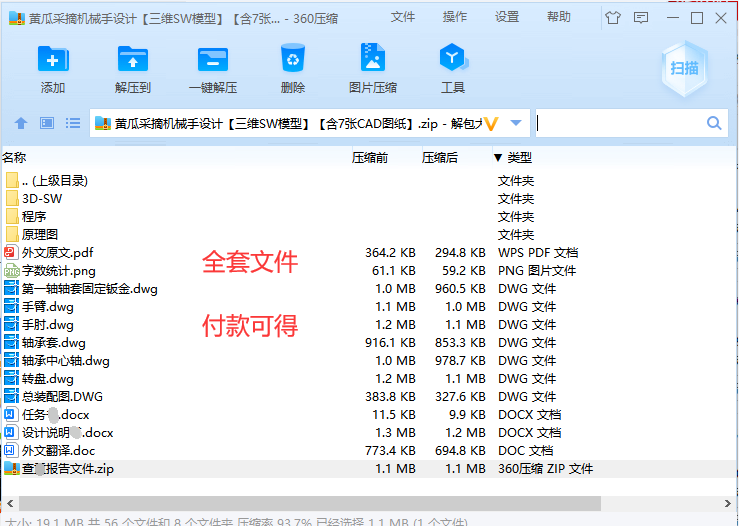
Task: Click the 364.2 KB size cell
Action: (390, 253)
